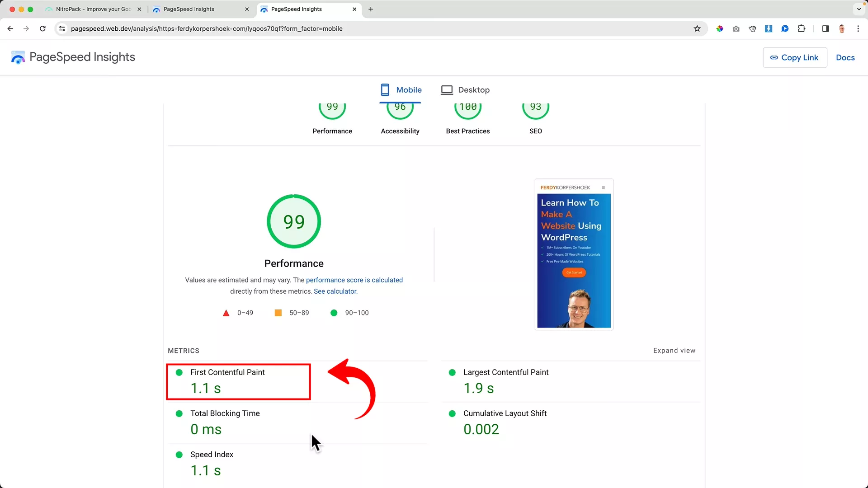
Task: Open the Docs link
Action: point(845,57)
